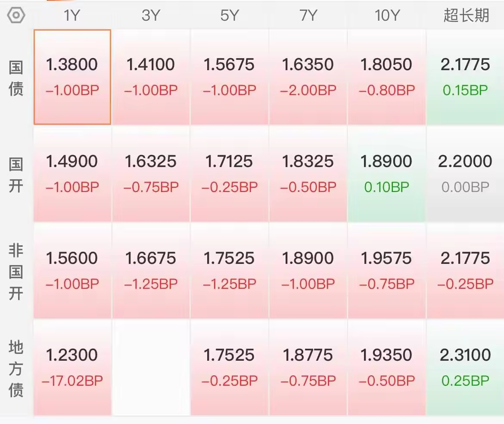Click the 非国开 3Y cell 1.6675
Image resolution: width=504 pixels, height=424 pixels.
point(151,271)
